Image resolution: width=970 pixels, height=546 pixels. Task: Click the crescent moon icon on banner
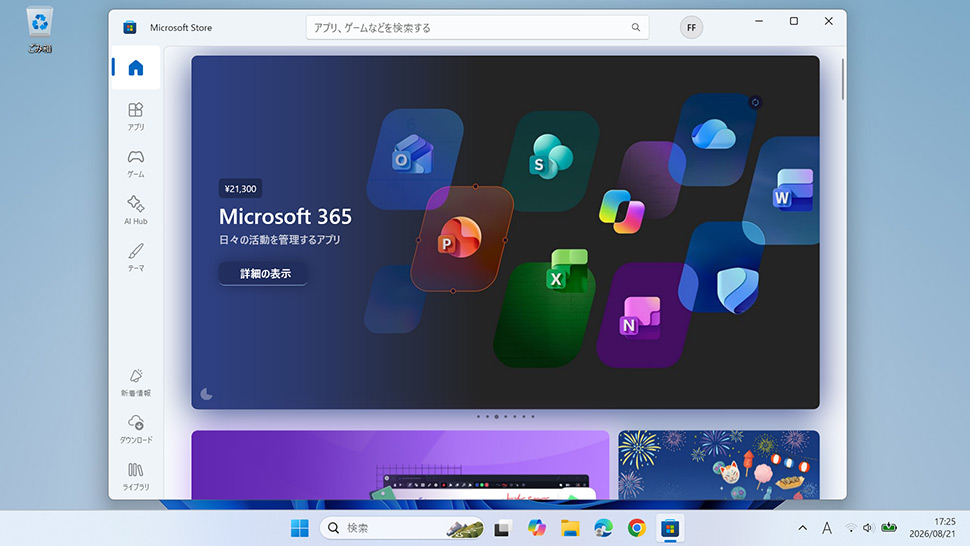(207, 394)
